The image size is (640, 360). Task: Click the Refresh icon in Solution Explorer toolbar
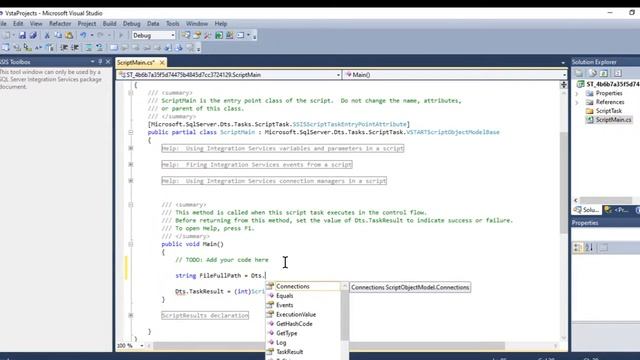click(604, 73)
